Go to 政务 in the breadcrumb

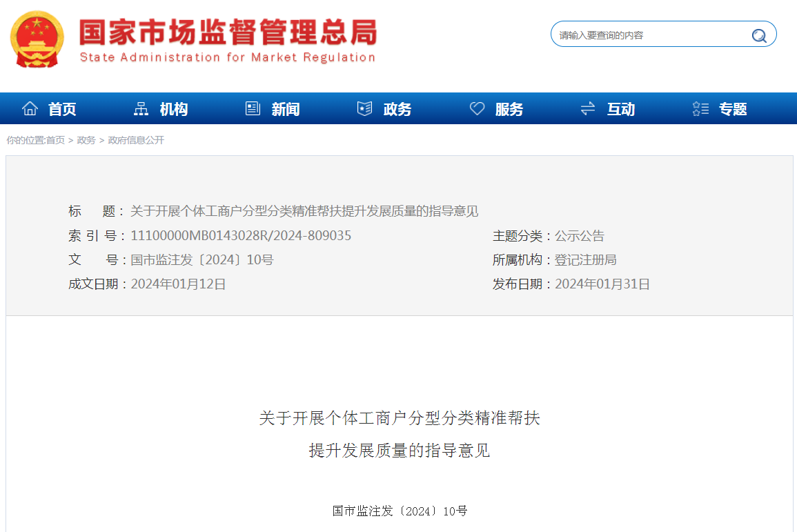[86, 140]
